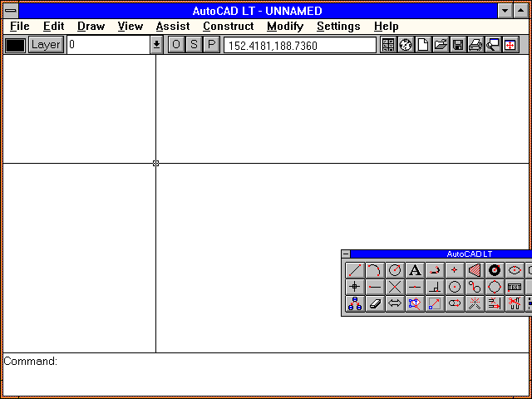Viewport: 532px width, 399px height.
Task: Open the Edit menu
Action: point(53,27)
